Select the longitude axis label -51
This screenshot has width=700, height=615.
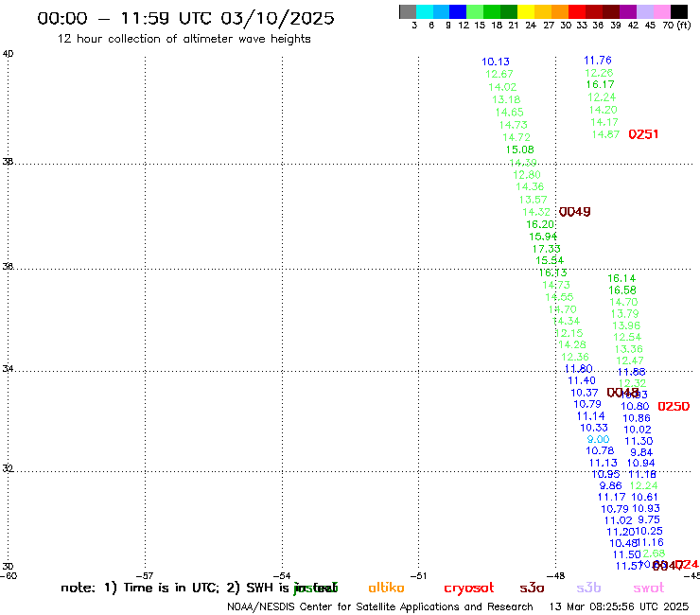(x=418, y=576)
